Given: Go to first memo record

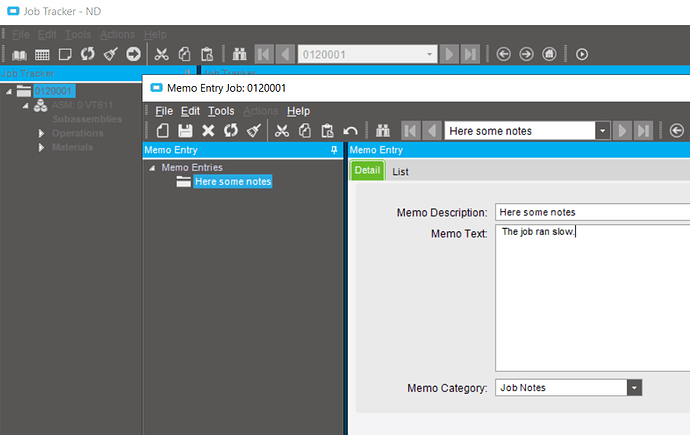Looking at the screenshot, I should (410, 131).
